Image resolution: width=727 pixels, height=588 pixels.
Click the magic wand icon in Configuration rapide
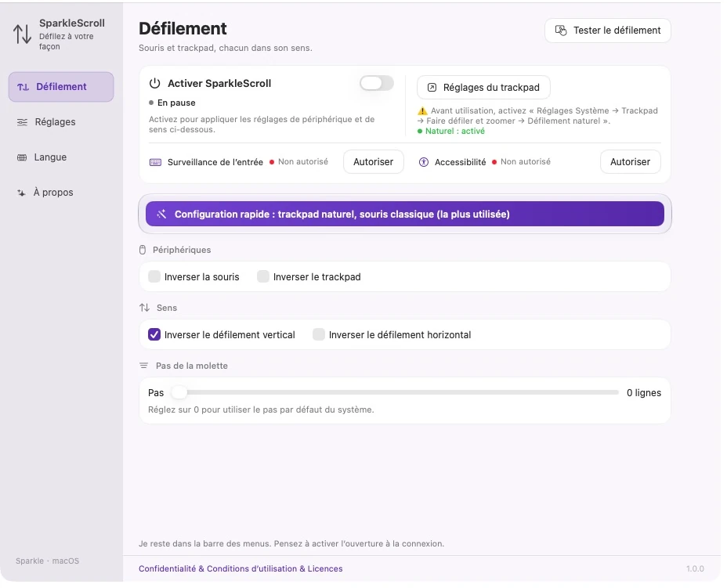[x=161, y=214]
